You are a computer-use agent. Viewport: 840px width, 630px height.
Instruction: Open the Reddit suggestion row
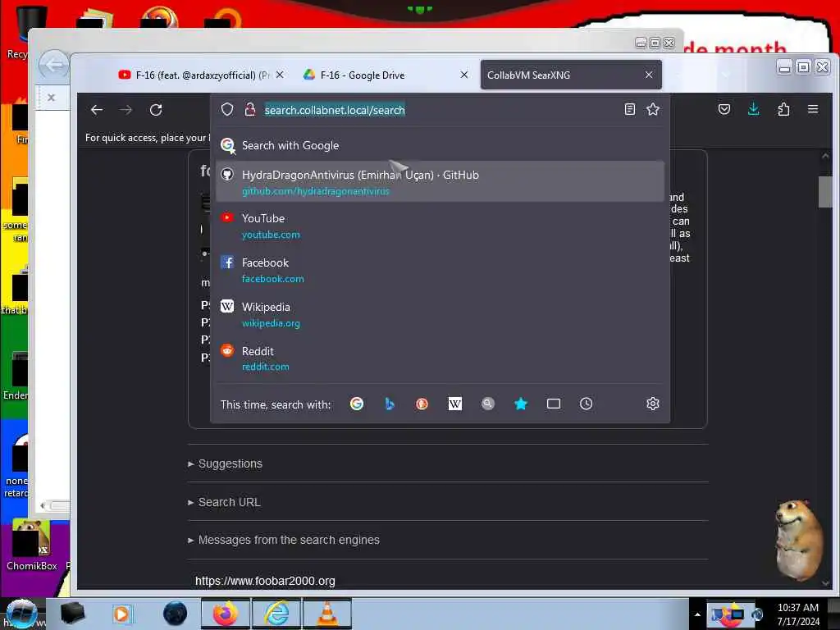[440, 358]
